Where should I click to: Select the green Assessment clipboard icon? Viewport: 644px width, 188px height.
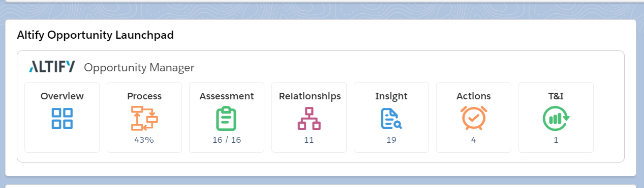coord(227,118)
